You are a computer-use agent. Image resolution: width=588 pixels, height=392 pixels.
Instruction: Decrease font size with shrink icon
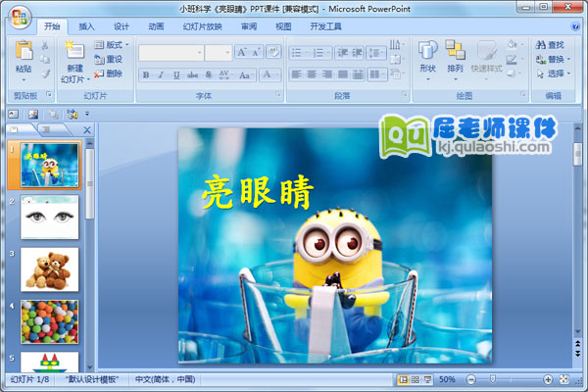257,53
